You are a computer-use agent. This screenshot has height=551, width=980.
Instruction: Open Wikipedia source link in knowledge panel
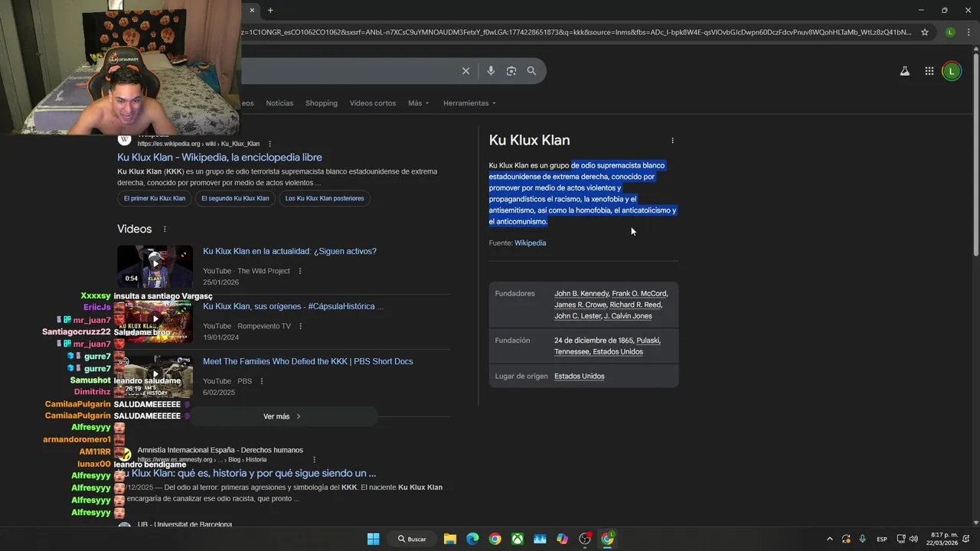click(x=530, y=243)
